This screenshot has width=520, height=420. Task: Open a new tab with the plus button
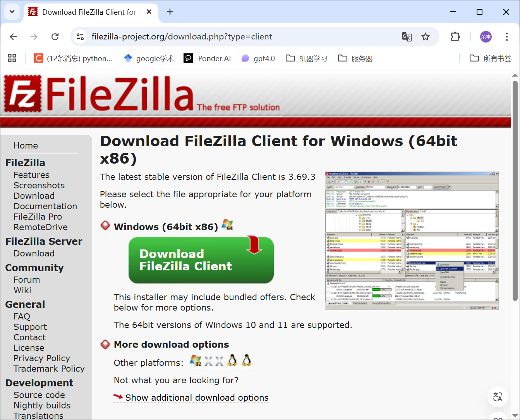170,12
